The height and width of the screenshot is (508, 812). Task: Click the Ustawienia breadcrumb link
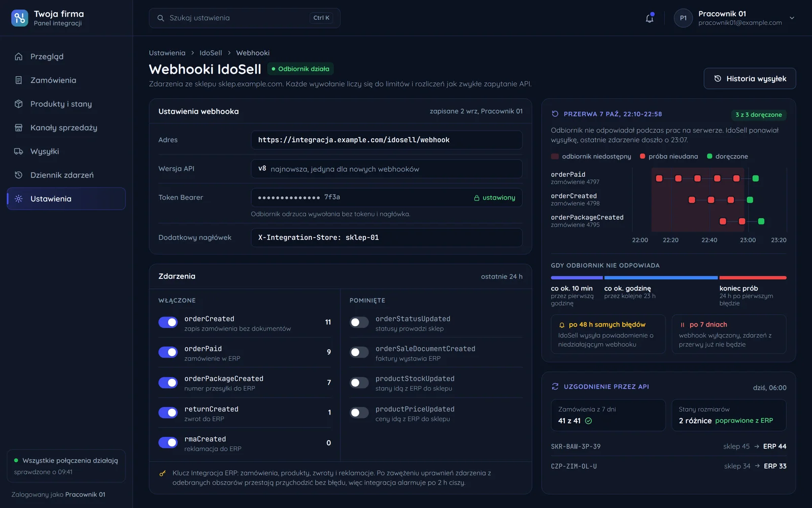point(167,53)
